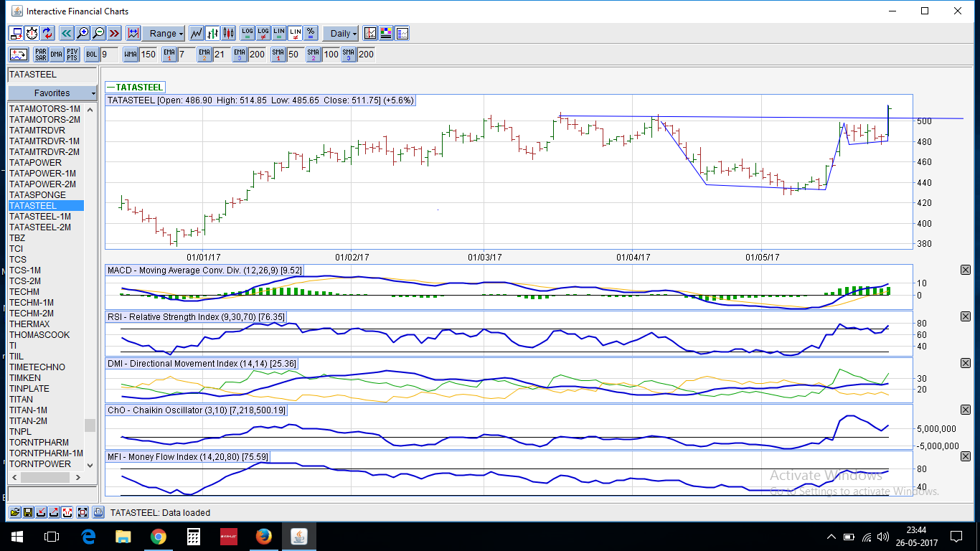Toggle the SMA 3 indicator button
Screen dimensions: 980x551
[349, 55]
